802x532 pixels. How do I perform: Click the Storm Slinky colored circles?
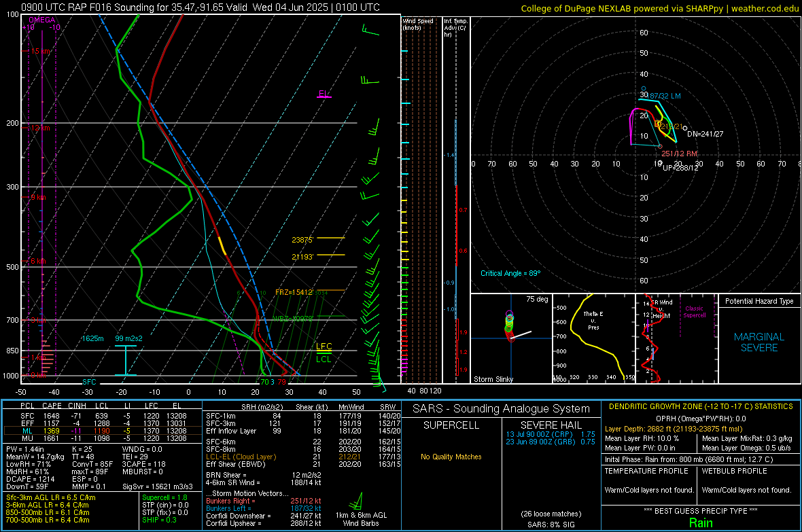pos(510,325)
